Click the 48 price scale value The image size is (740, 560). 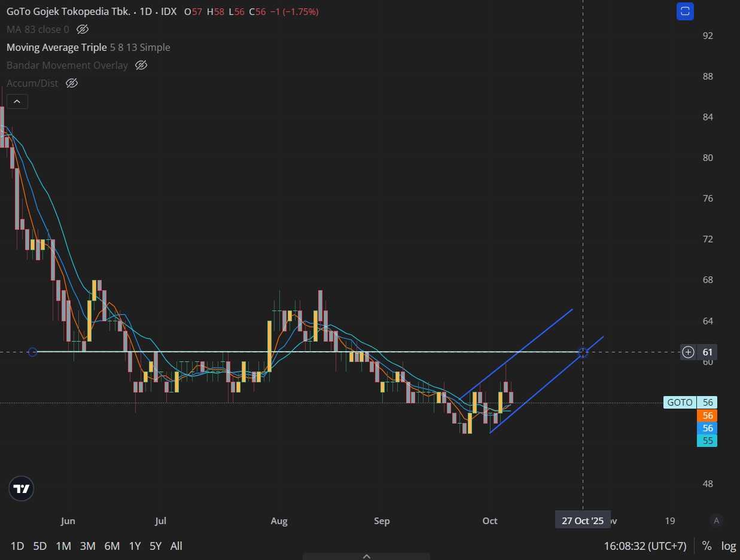click(x=708, y=483)
